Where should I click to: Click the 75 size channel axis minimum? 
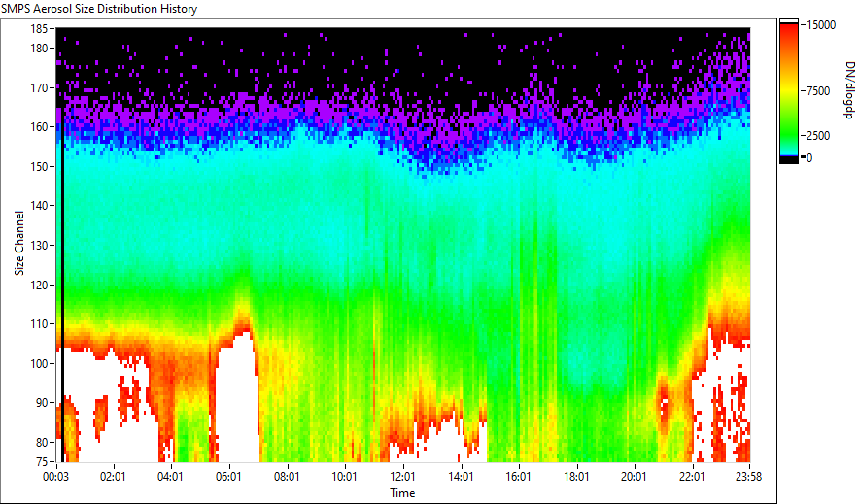(x=42, y=462)
